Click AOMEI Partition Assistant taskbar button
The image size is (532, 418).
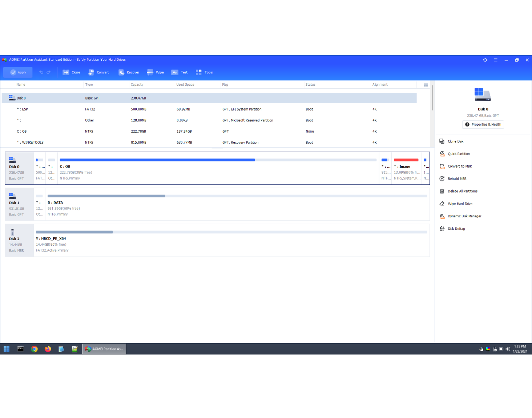click(x=104, y=349)
